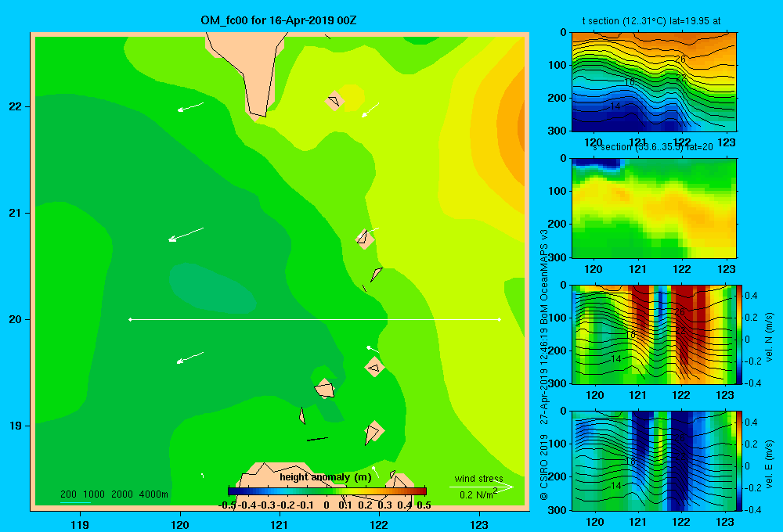Click the small island near 22N 121.5E
This screenshot has width=783, height=532.
334,101
